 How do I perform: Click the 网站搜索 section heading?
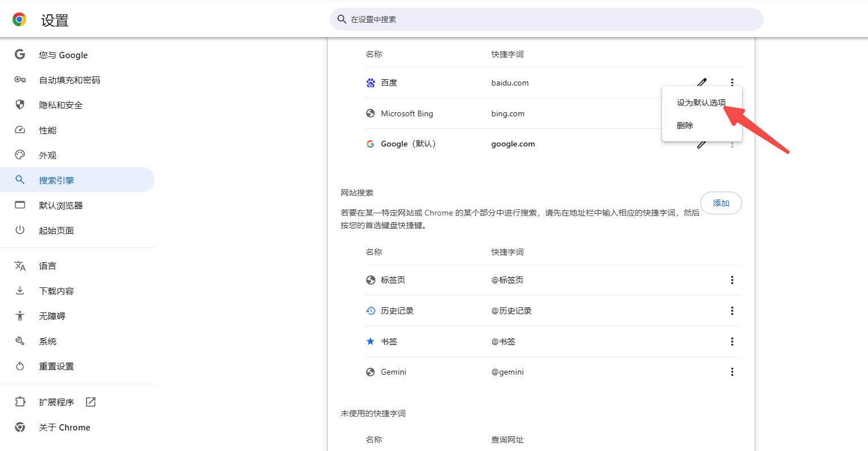pyautogui.click(x=357, y=193)
